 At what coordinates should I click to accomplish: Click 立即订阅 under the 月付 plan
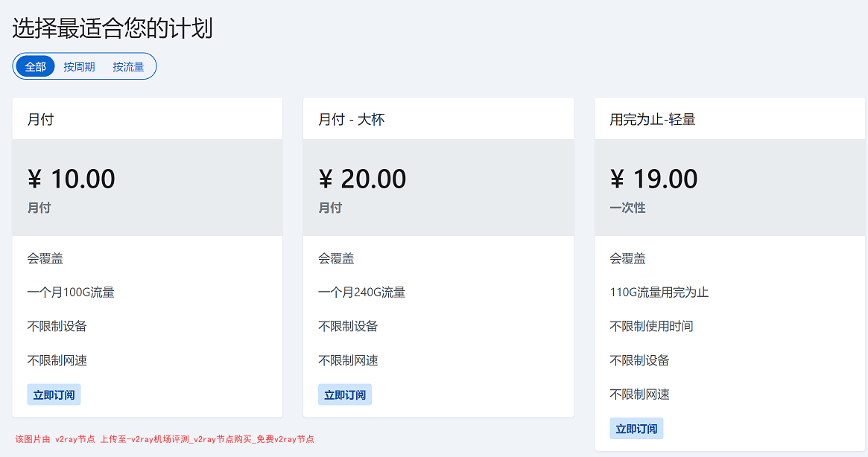[x=54, y=394]
